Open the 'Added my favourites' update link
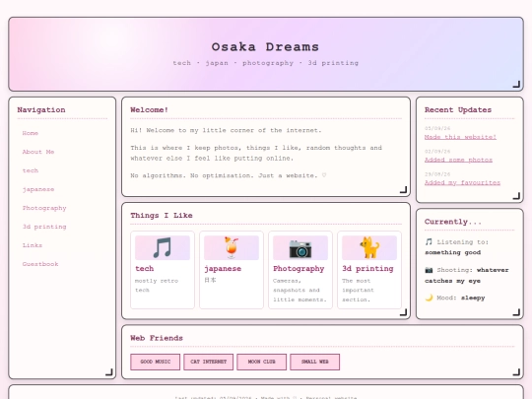The image size is (532, 399). [462, 182]
